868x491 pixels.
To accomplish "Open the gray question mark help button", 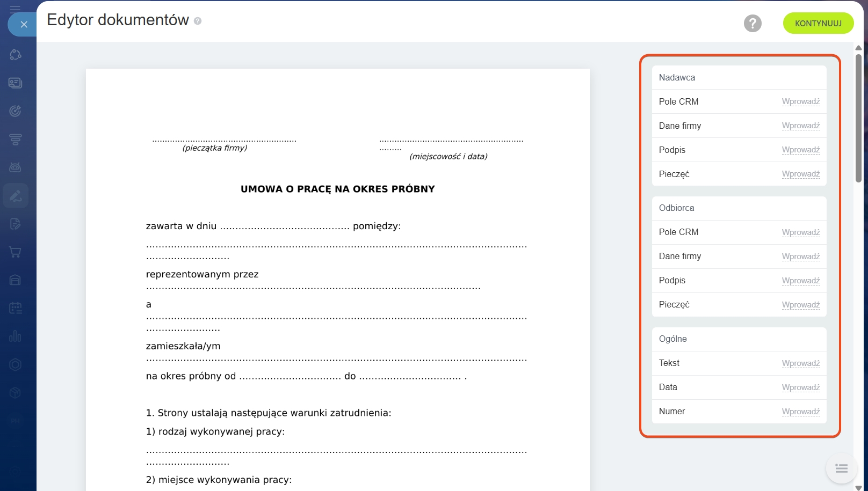I will point(753,24).
